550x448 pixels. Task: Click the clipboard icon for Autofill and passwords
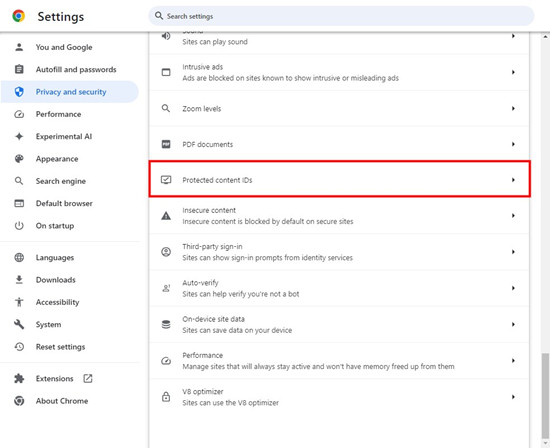pyautogui.click(x=19, y=69)
